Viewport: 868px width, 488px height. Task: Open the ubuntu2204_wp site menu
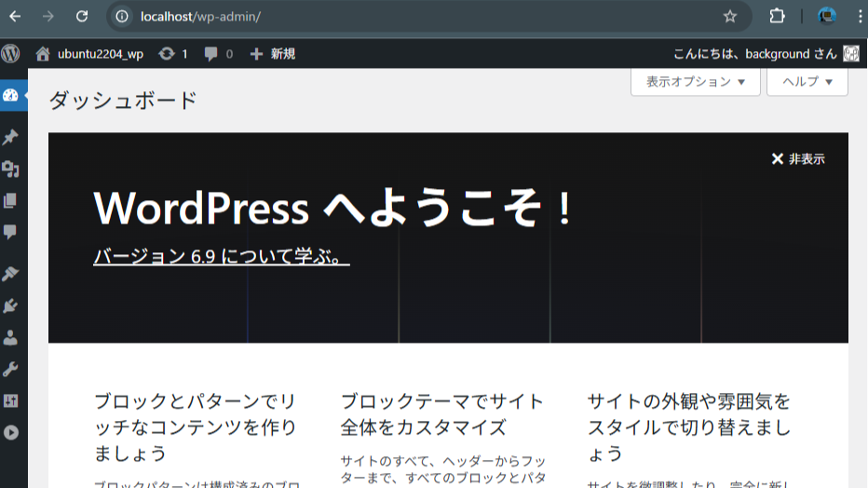(x=90, y=54)
